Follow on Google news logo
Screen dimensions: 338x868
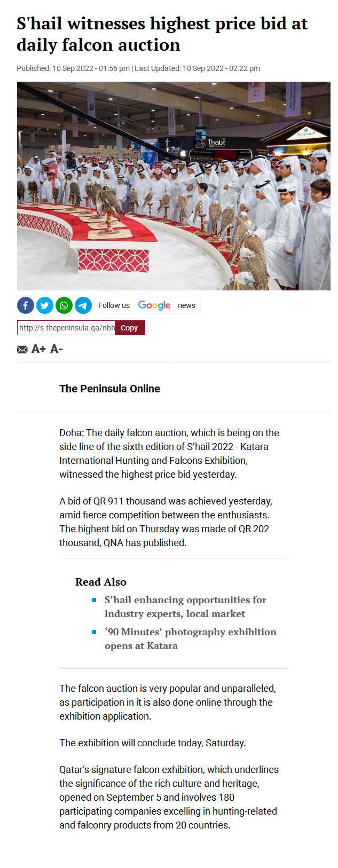[x=154, y=305]
